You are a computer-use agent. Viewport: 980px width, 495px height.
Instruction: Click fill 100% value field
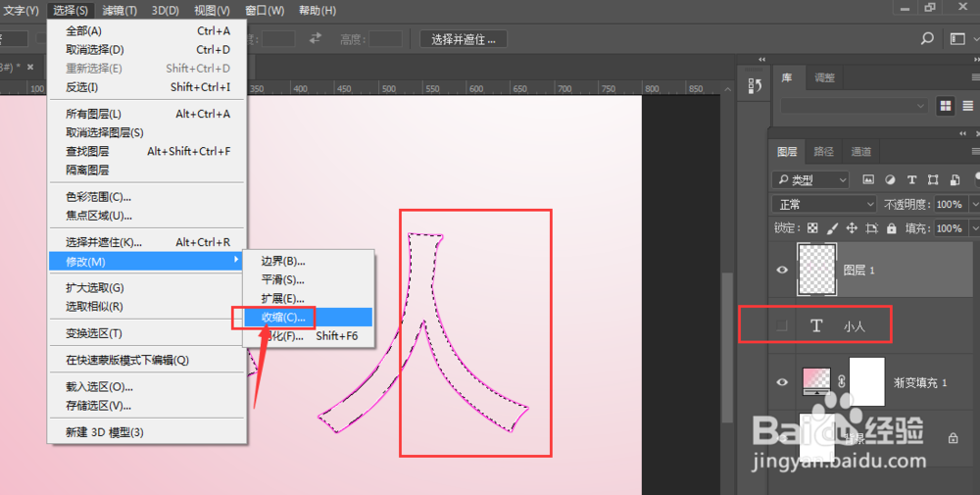[950, 228]
